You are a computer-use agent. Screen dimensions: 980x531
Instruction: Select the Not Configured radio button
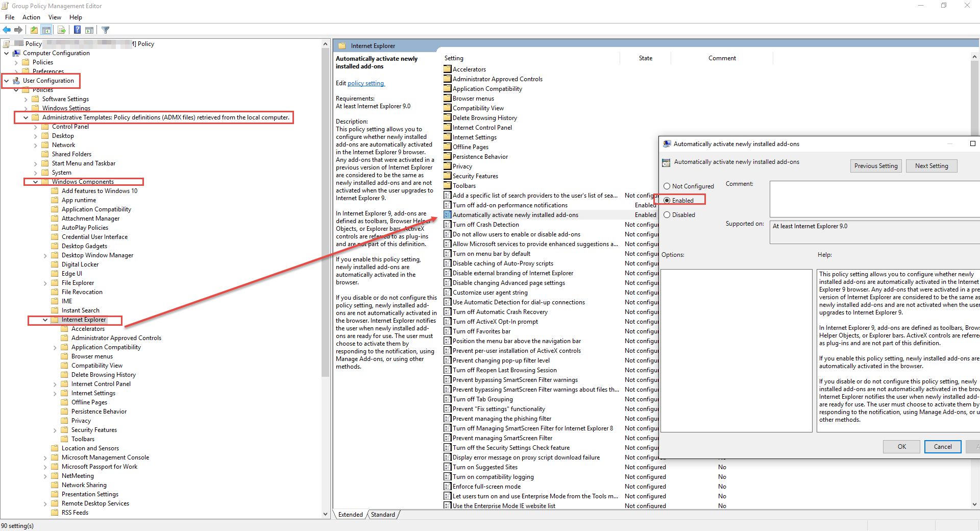667,186
